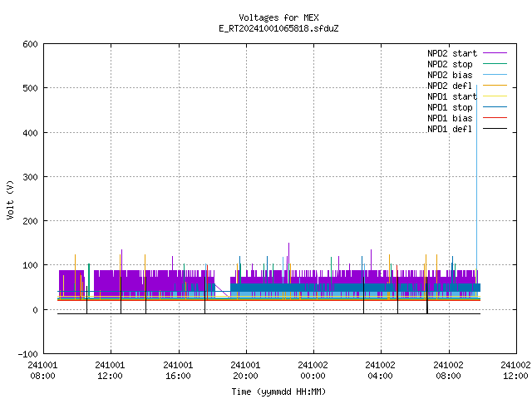Click the 200 y-axis tick label

pyautogui.click(x=30, y=221)
